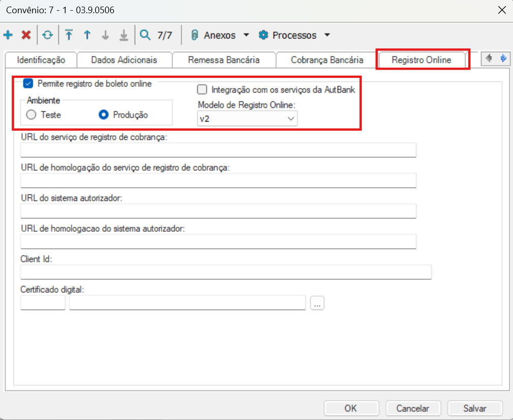This screenshot has width=513, height=420.
Task: Click Anexos toolbar label
Action: 220,35
